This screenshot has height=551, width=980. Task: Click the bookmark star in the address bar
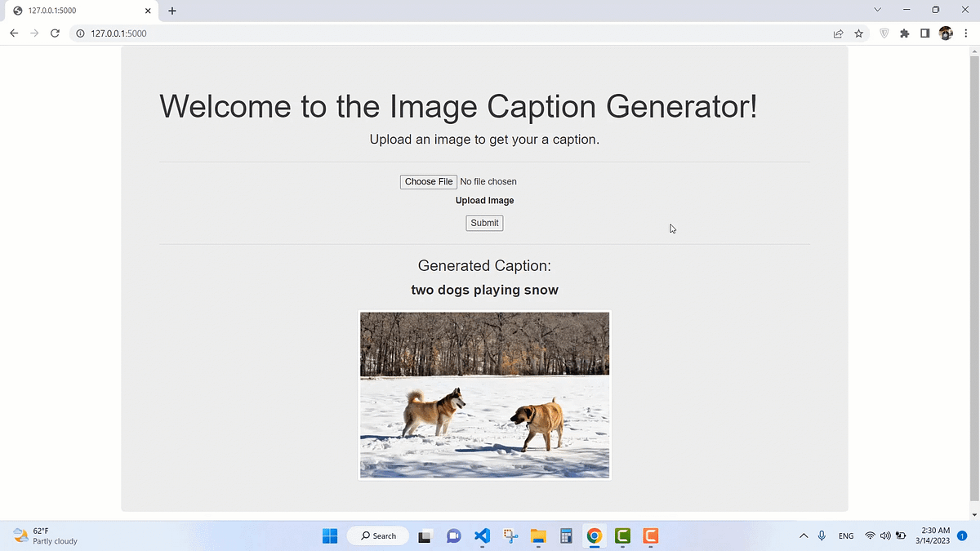(x=858, y=33)
